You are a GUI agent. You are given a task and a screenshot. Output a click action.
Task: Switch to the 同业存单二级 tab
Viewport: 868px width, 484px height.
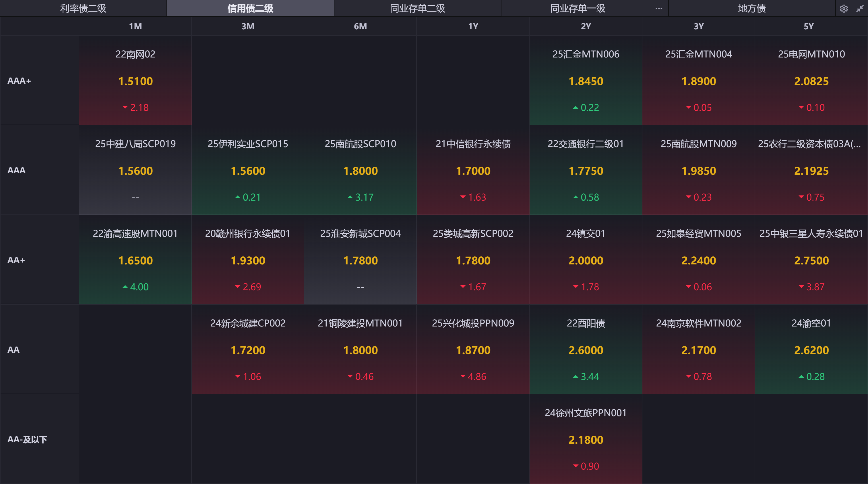click(x=417, y=8)
